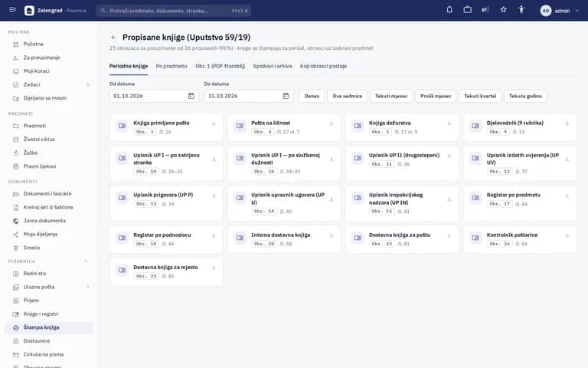Viewport: 588px width, 368px height.
Task: Open Upisnik upravnih ugovora (UP U) card
Action: [284, 203]
